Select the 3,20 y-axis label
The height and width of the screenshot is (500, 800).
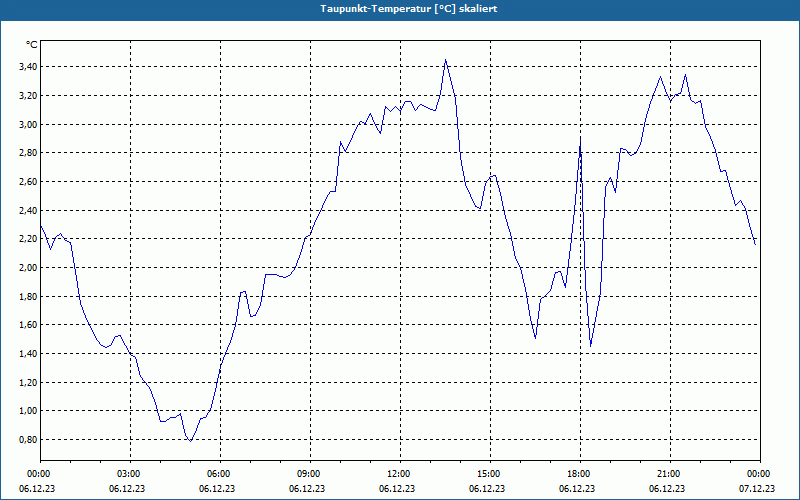pos(28,95)
